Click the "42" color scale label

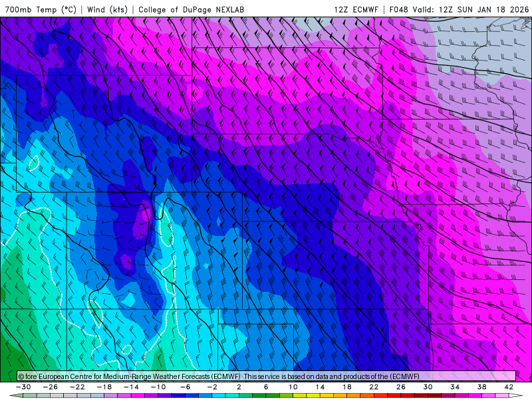click(509, 387)
